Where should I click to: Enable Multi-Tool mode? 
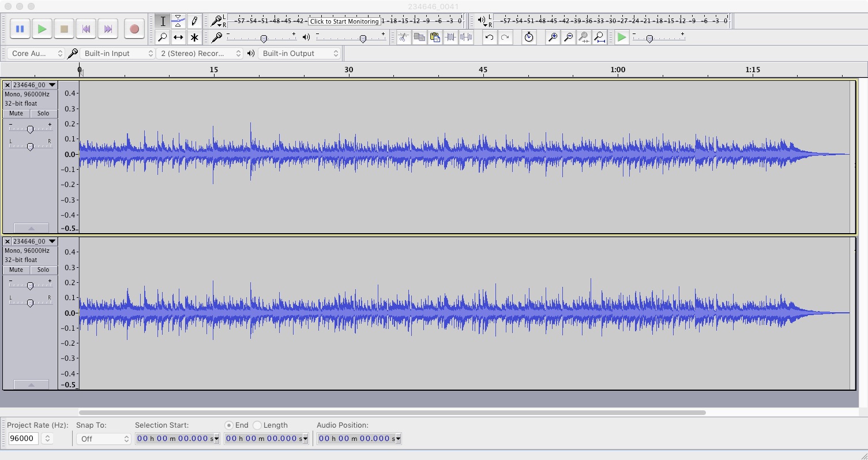pyautogui.click(x=194, y=37)
